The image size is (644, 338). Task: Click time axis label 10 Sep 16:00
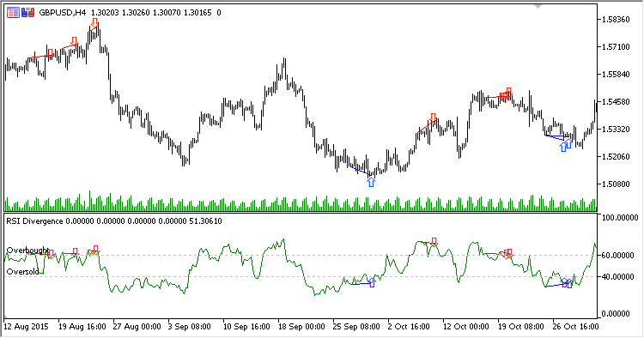coord(246,327)
